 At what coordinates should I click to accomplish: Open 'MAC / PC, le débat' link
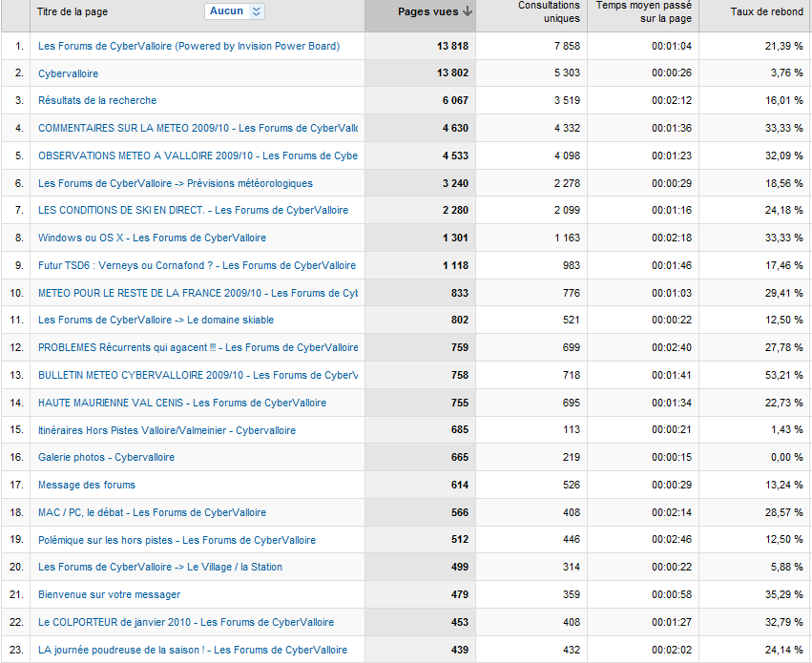point(152,512)
